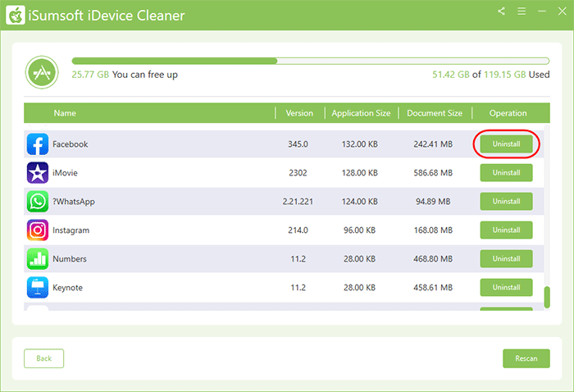Click the iMovie app icon
The image size is (574, 392).
[x=38, y=173]
